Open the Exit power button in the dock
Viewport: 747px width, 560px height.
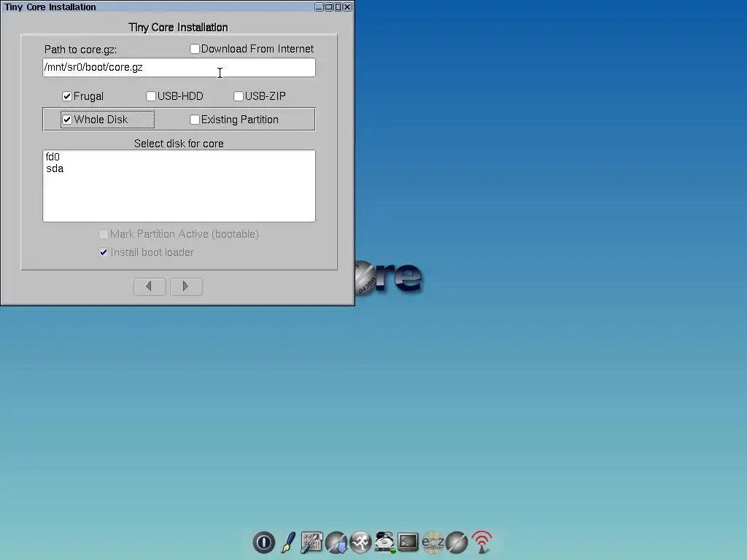[x=264, y=542]
